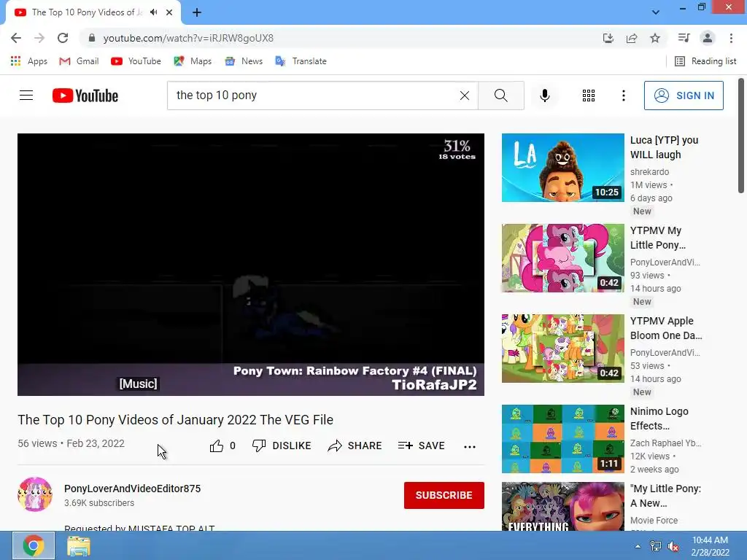Install app icon in address bar
This screenshot has height=560, width=747.
[x=608, y=38]
